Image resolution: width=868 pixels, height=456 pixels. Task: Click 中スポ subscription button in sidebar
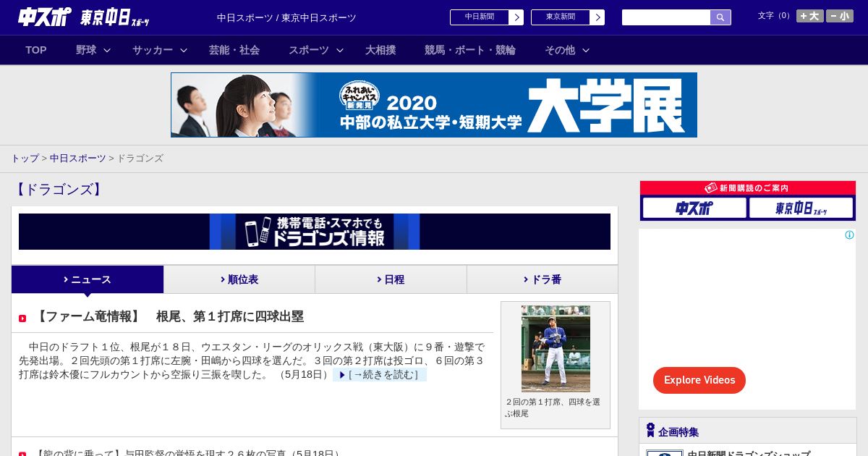tap(694, 208)
